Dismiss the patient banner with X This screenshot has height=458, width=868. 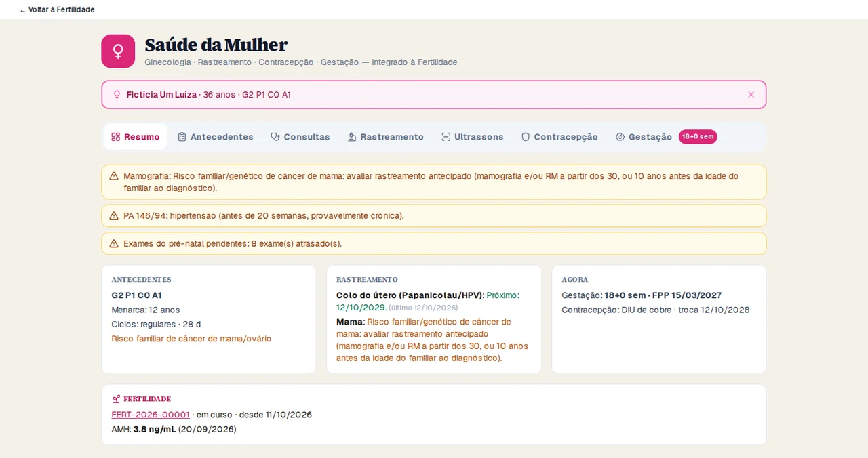point(751,95)
